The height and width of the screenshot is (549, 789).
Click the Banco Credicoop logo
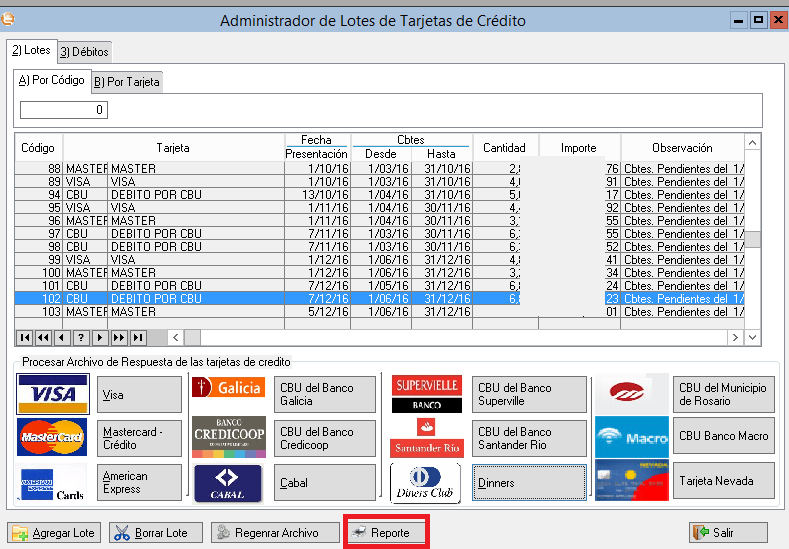228,437
